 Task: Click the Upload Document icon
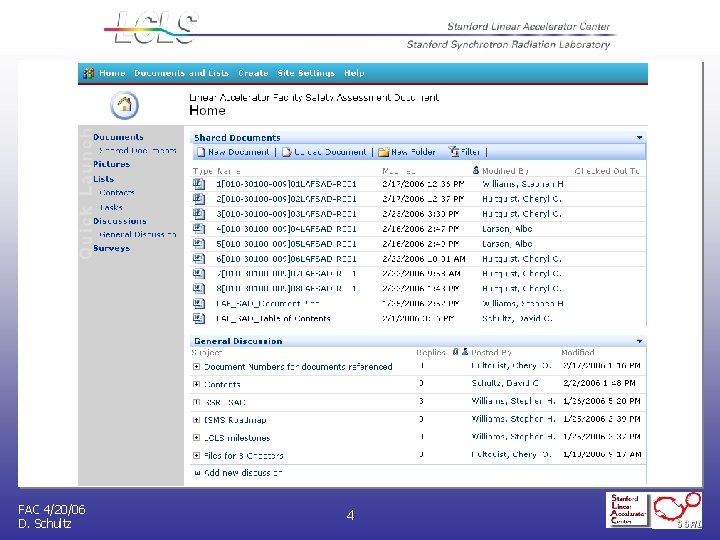[x=287, y=152]
